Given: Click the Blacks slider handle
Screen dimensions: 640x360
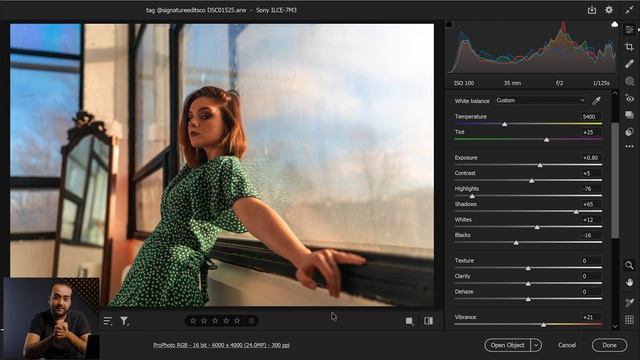Looking at the screenshot, I should point(516,242).
